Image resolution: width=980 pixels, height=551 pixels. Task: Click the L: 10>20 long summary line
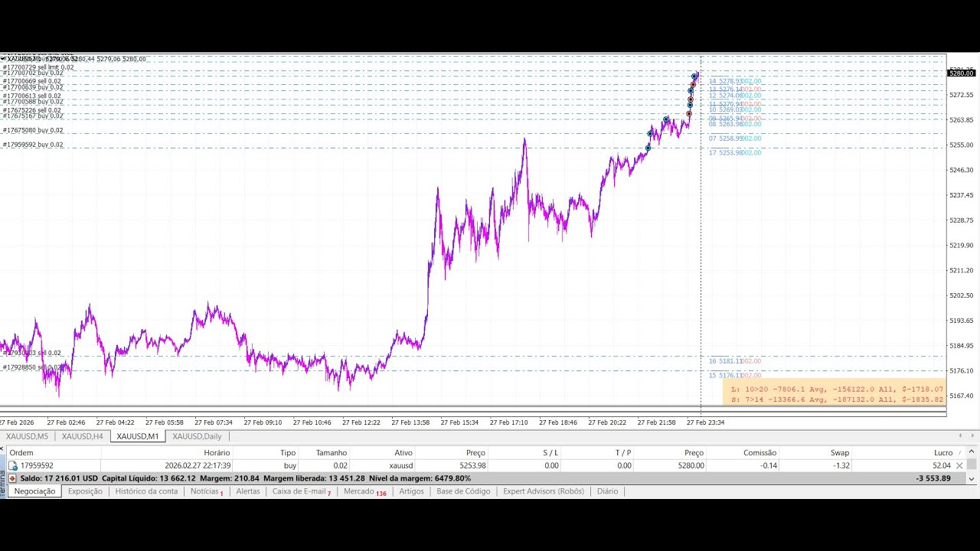(x=838, y=390)
